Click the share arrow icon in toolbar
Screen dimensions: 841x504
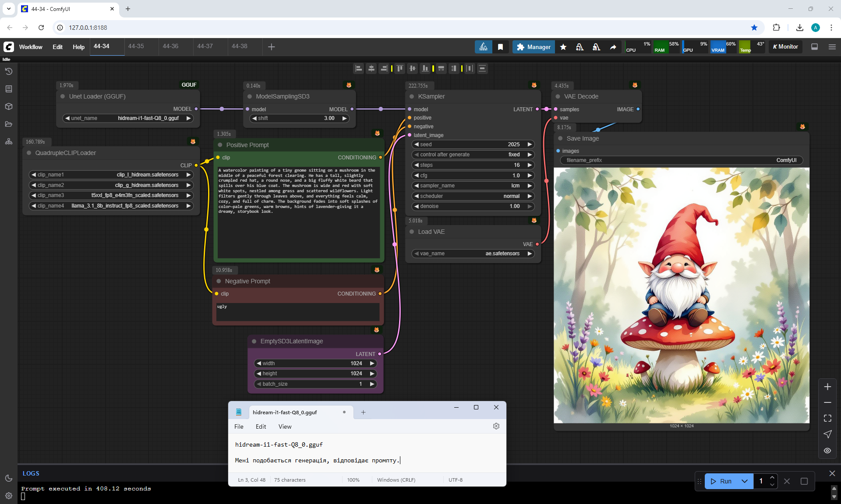pos(613,47)
